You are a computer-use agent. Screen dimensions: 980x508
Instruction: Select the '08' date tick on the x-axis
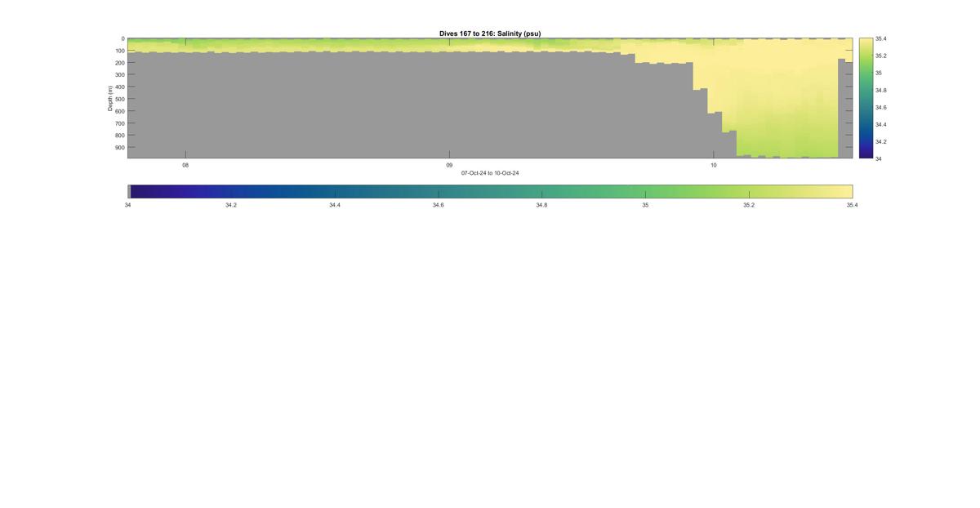[x=185, y=165]
